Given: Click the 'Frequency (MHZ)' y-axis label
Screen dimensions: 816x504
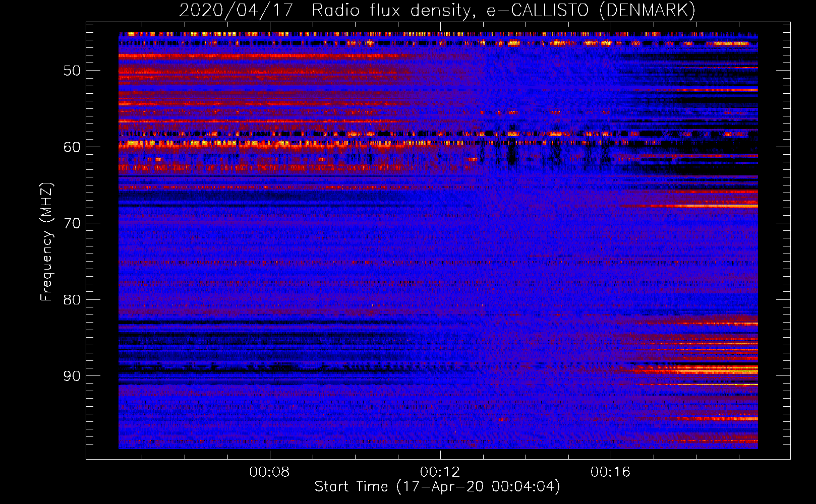Looking at the screenshot, I should coord(46,242).
